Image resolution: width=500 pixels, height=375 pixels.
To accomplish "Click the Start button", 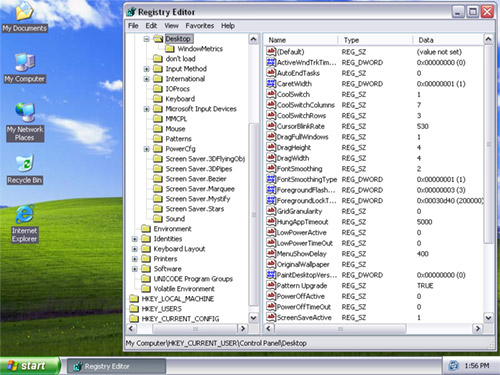I will (x=30, y=366).
